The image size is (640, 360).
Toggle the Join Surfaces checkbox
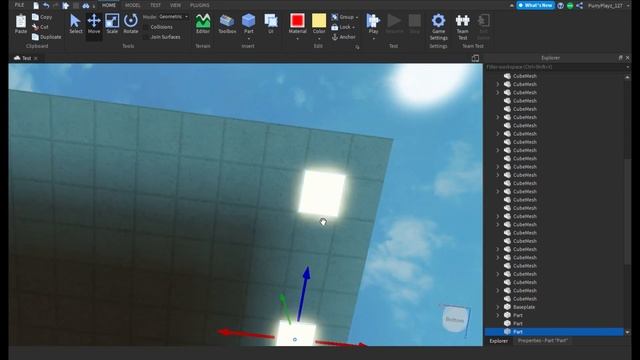pos(146,37)
